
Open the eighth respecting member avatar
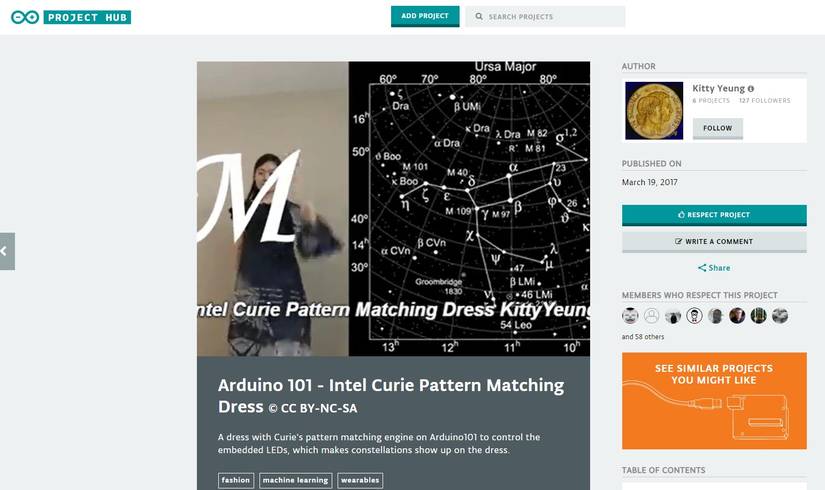pyautogui.click(x=780, y=316)
